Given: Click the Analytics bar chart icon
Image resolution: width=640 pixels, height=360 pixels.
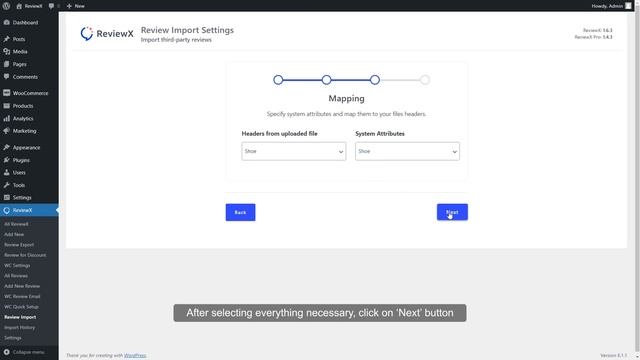Looking at the screenshot, I should [7, 118].
